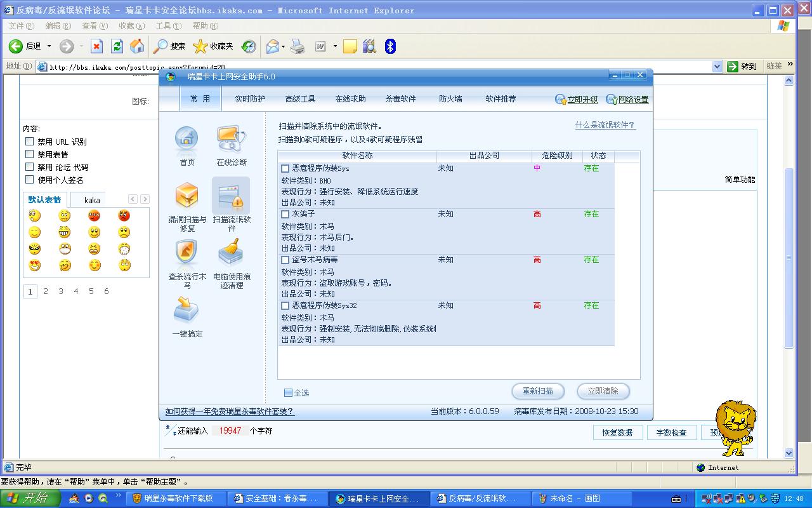Screen dimensions: 812x508
Task: Click the IE Mail envelope icon
Action: point(273,46)
